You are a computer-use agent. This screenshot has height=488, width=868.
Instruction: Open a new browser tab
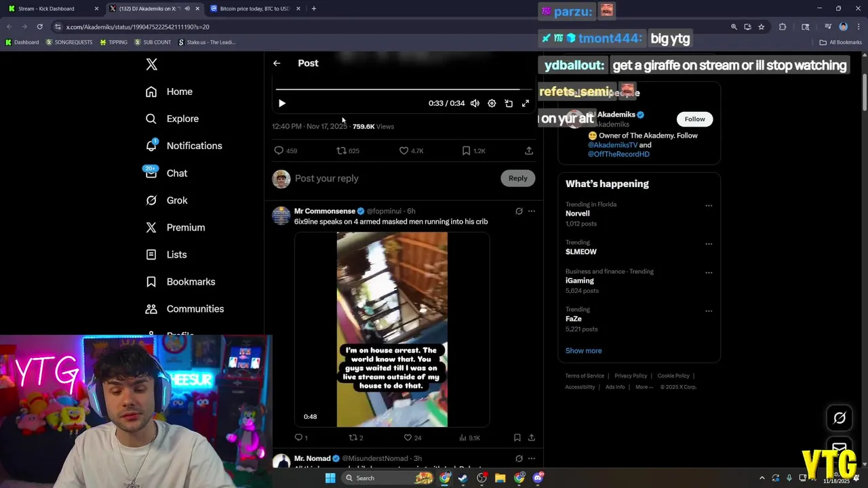[313, 9]
